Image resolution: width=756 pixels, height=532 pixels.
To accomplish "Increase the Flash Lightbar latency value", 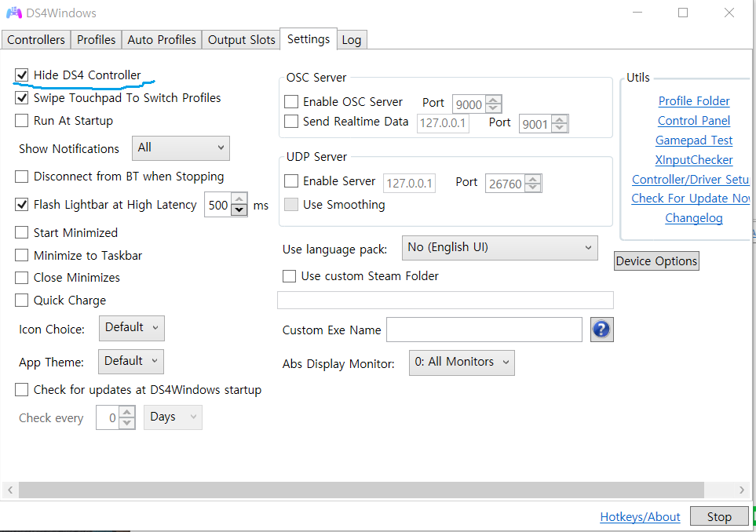I will click(x=239, y=199).
